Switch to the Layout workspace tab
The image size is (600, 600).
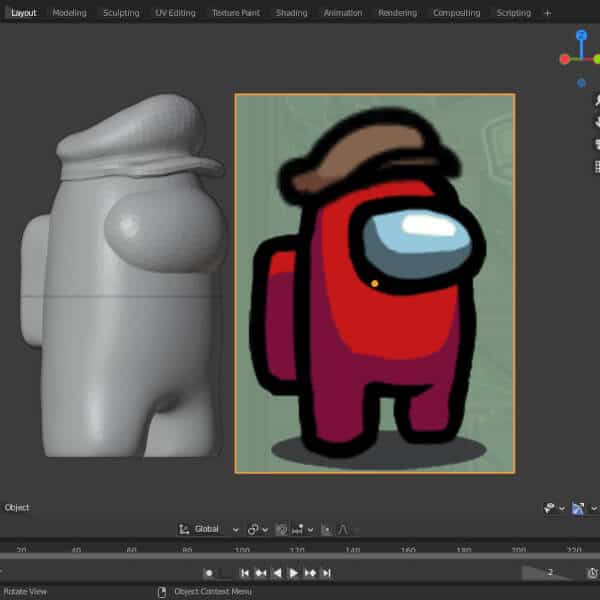[23, 13]
